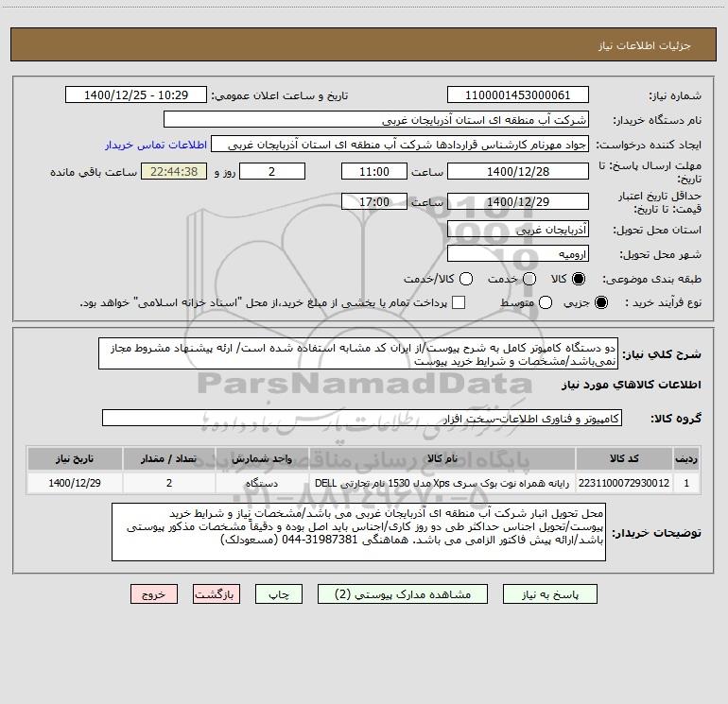Click price validity time 17:00 field

pos(374,201)
